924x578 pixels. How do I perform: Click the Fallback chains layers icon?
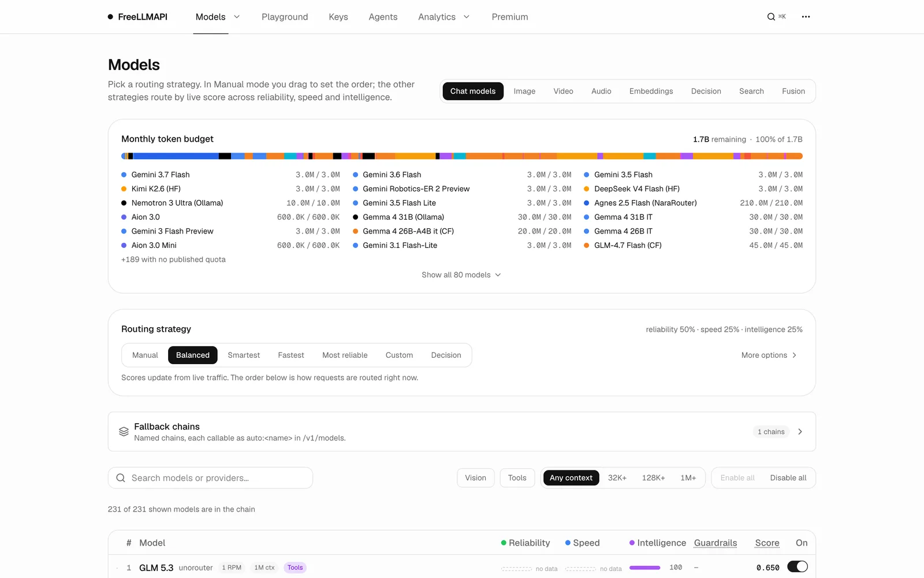tap(124, 432)
